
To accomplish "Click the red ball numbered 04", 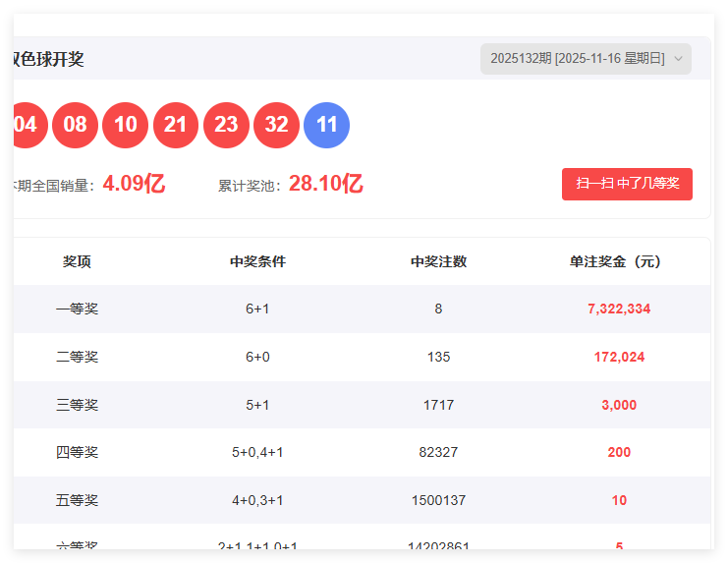I will 28,125.
